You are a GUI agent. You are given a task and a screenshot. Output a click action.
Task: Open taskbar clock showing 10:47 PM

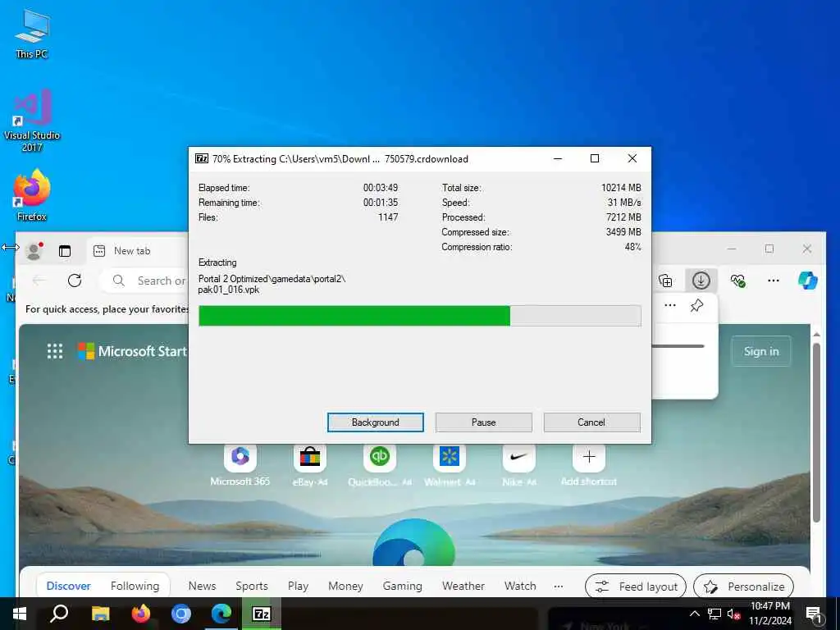[770, 614]
